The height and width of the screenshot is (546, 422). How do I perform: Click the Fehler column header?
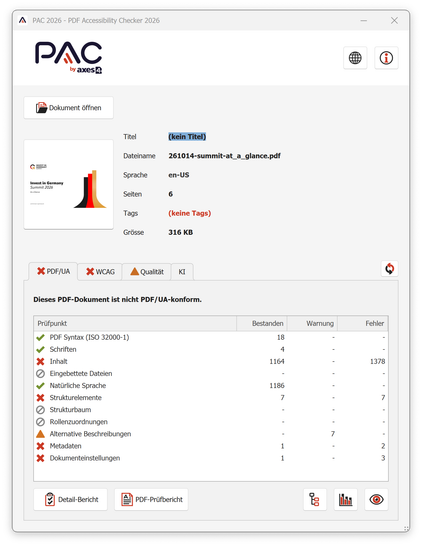tap(363, 323)
